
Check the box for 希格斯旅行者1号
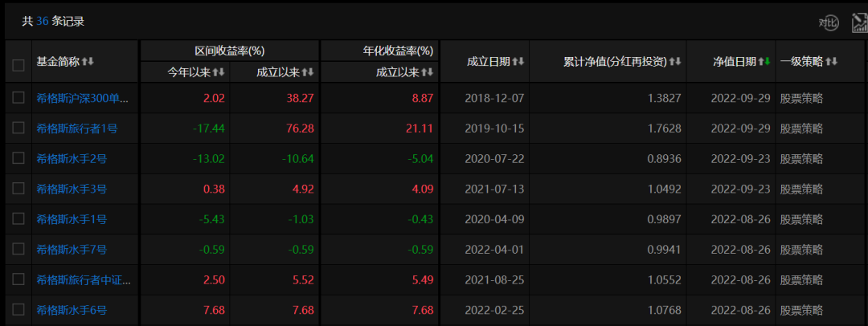pyautogui.click(x=18, y=128)
